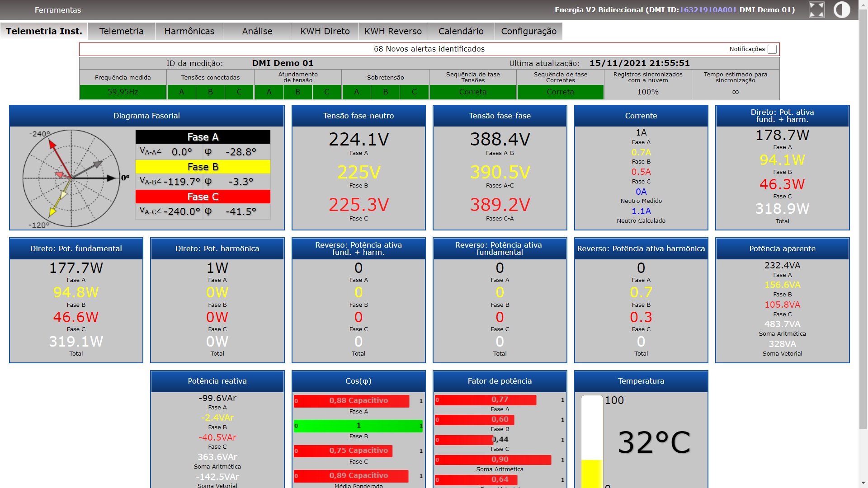Click the fullscreen expand icon
The width and height of the screenshot is (868, 488).
(816, 10)
